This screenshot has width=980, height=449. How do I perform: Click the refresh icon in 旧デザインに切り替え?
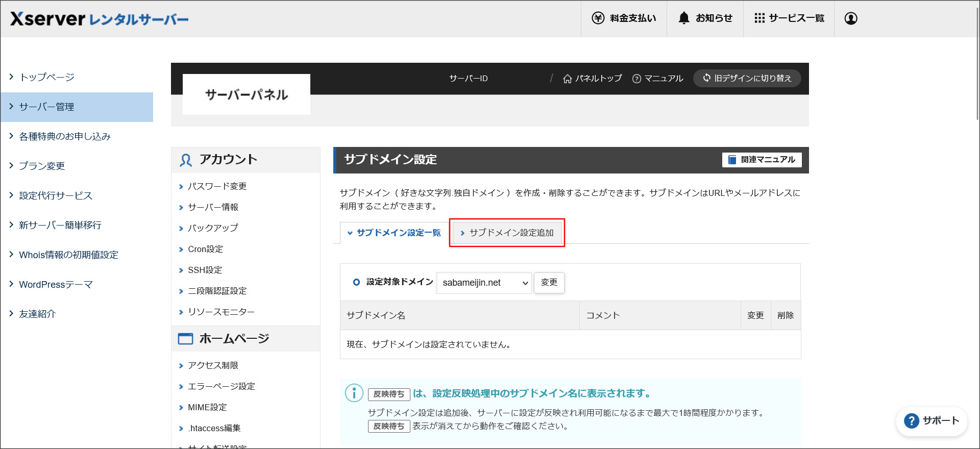coord(706,78)
